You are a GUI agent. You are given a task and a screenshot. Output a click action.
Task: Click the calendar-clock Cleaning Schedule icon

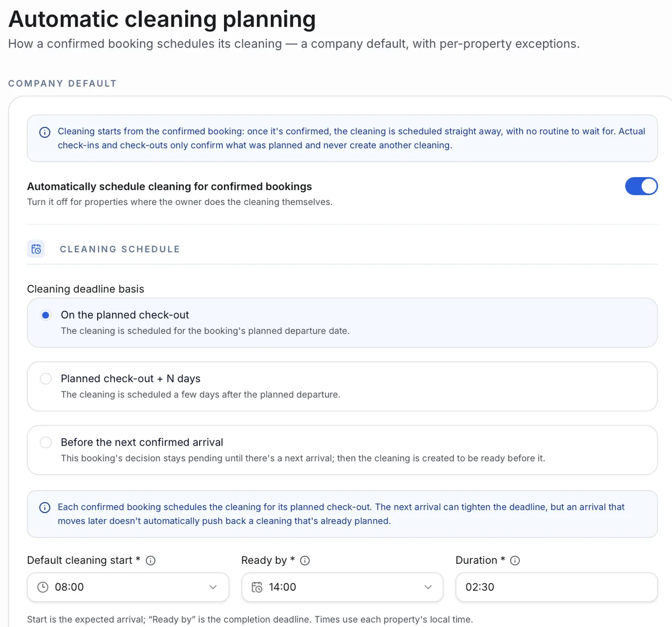pos(36,249)
